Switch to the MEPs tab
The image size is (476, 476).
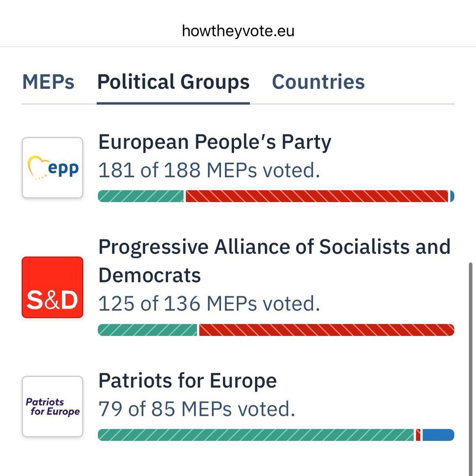[x=48, y=82]
